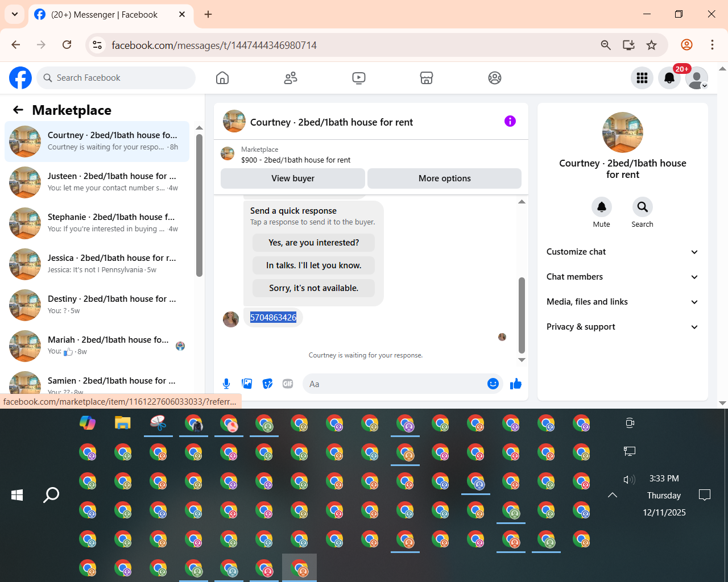Open the Chrome profile icon in toolbar
The image size is (728, 582).
[x=686, y=44]
